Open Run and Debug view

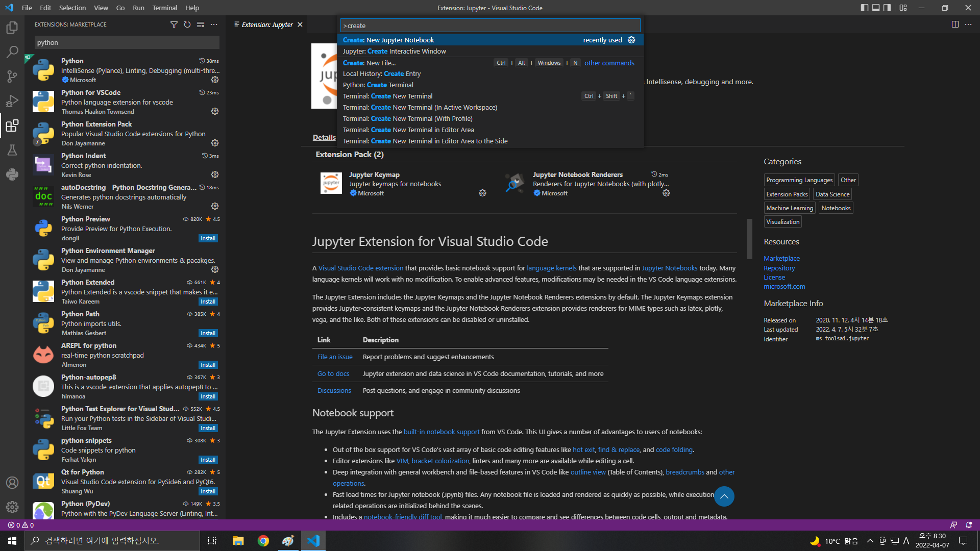pos(12,101)
